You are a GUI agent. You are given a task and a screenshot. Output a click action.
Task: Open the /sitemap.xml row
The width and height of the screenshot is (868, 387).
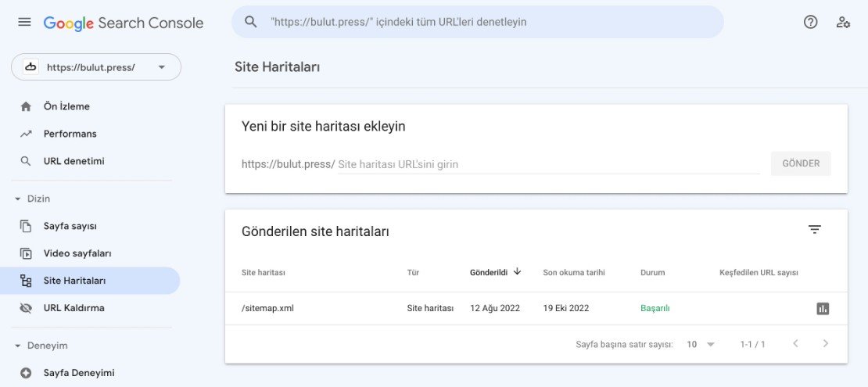click(267, 308)
